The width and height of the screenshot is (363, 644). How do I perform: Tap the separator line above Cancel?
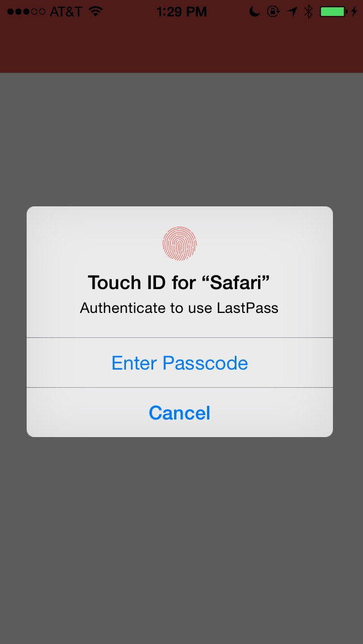pos(180,387)
